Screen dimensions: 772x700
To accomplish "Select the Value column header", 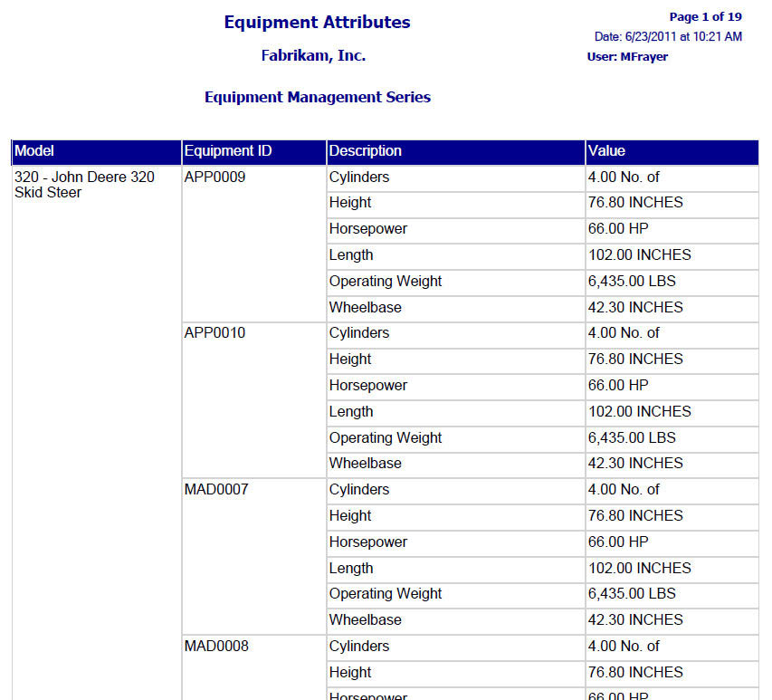I will pos(606,151).
